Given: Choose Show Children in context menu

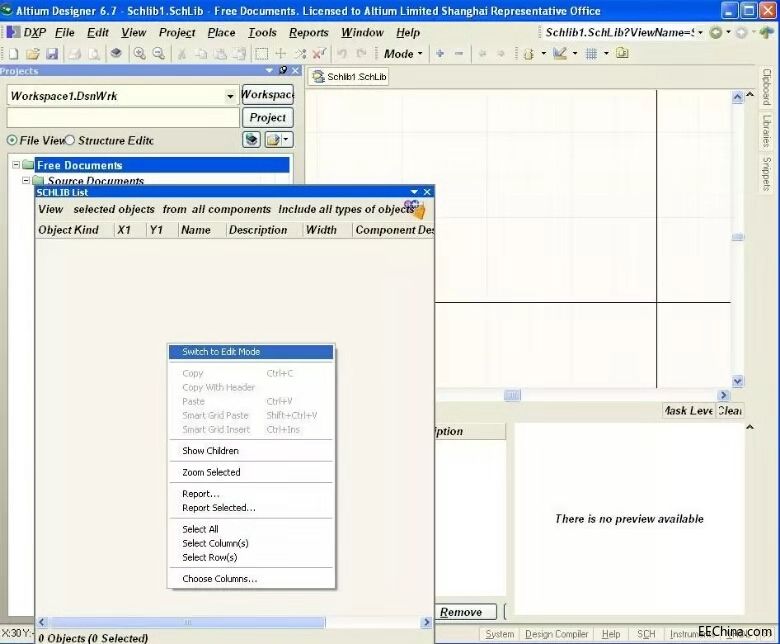Looking at the screenshot, I should point(251,451).
